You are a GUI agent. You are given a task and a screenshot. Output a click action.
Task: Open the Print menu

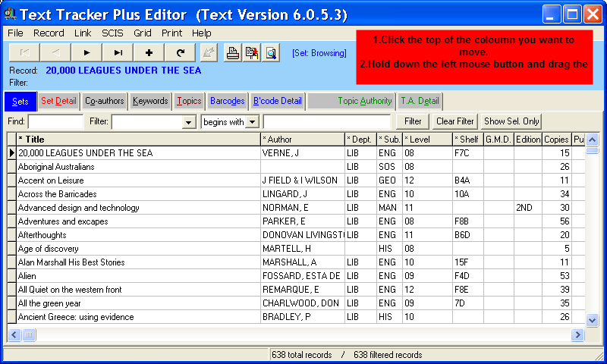click(172, 33)
